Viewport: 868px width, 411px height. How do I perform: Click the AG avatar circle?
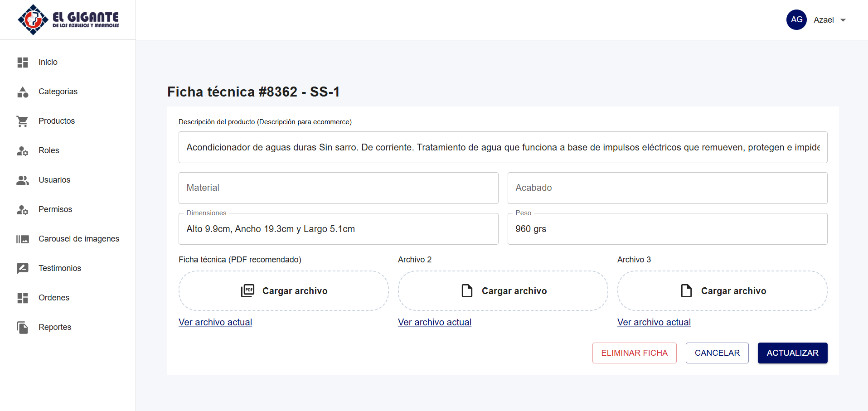(x=796, y=19)
